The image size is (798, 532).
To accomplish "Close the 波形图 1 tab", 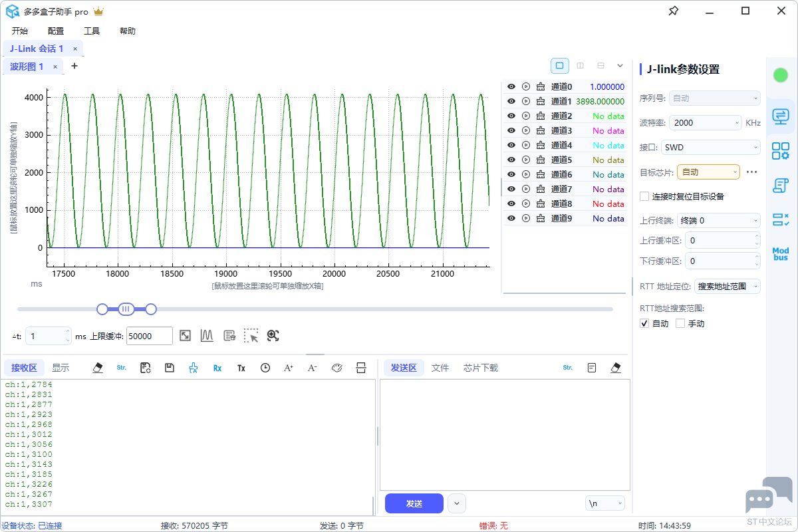I will click(x=55, y=66).
